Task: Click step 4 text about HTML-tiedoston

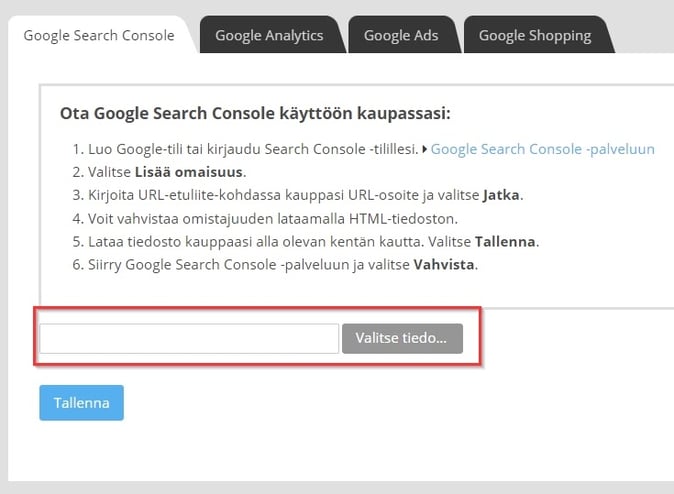Action: 273,219
